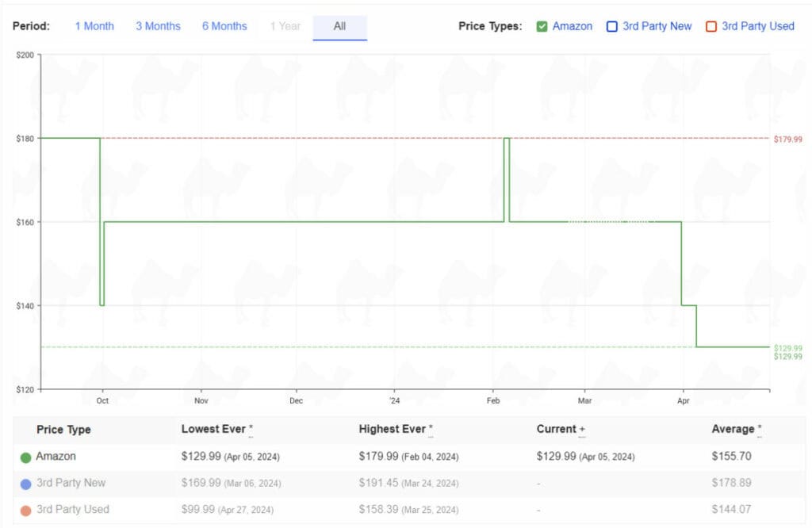
Task: Click the orange 3rd Party Used dot
Action: tap(26, 510)
